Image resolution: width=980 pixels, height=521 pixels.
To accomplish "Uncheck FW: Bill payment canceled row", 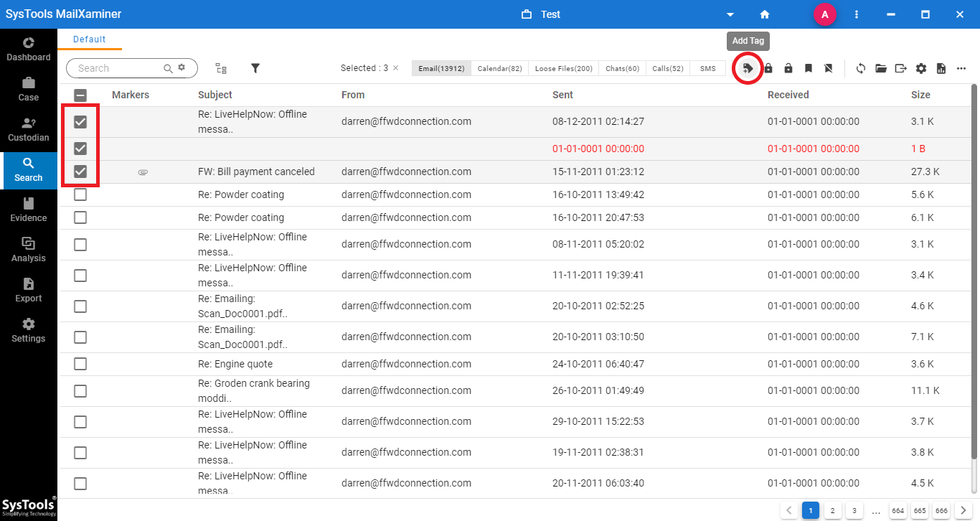I will [x=80, y=172].
